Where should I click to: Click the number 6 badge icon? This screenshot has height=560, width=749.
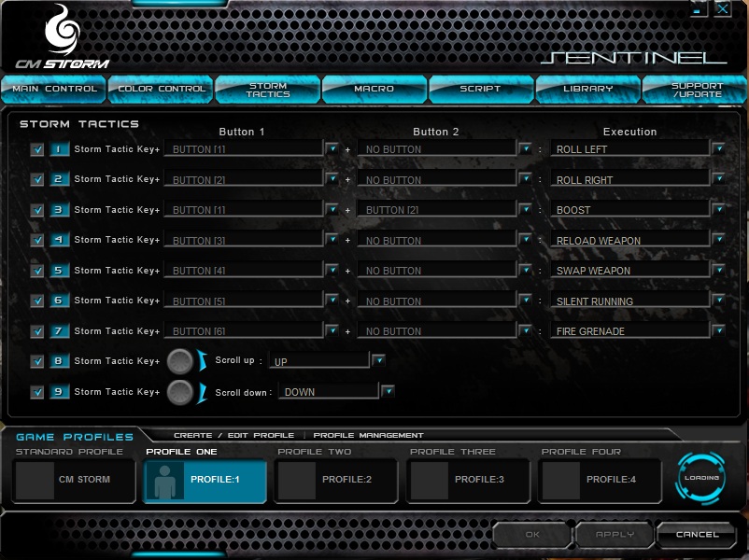pyautogui.click(x=59, y=301)
